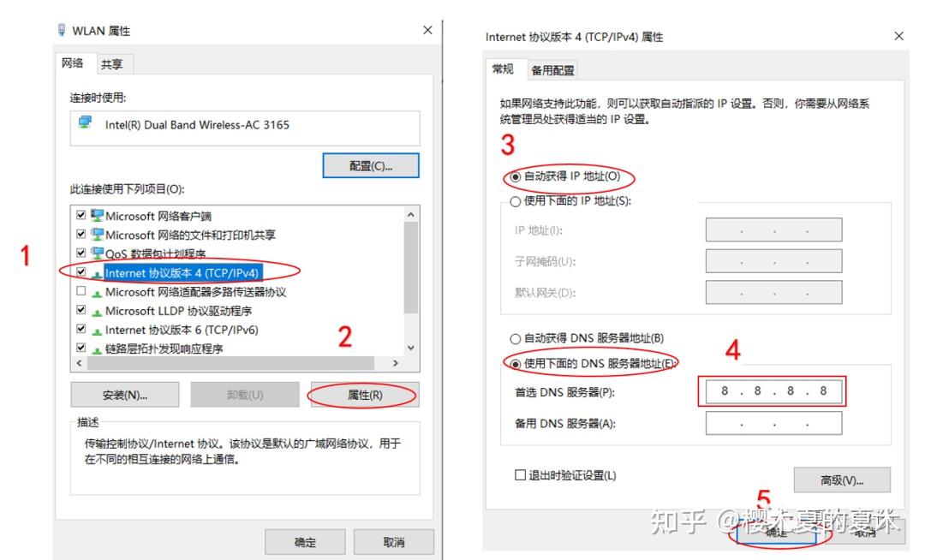Click the Intel Wireless adapter network icon

click(85, 122)
